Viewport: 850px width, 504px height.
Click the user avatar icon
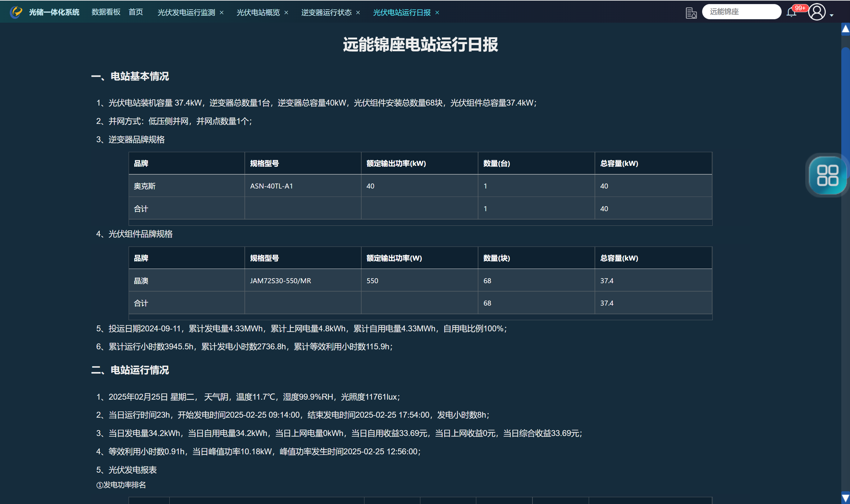tap(817, 12)
